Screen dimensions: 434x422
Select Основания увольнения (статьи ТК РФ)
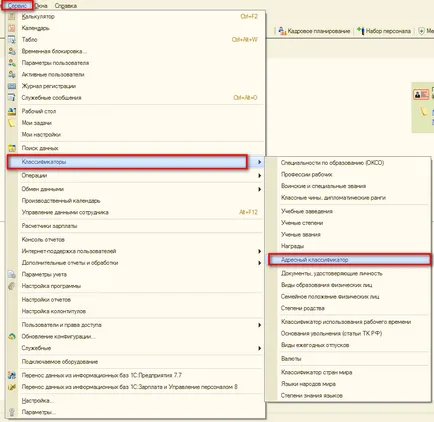click(331, 334)
